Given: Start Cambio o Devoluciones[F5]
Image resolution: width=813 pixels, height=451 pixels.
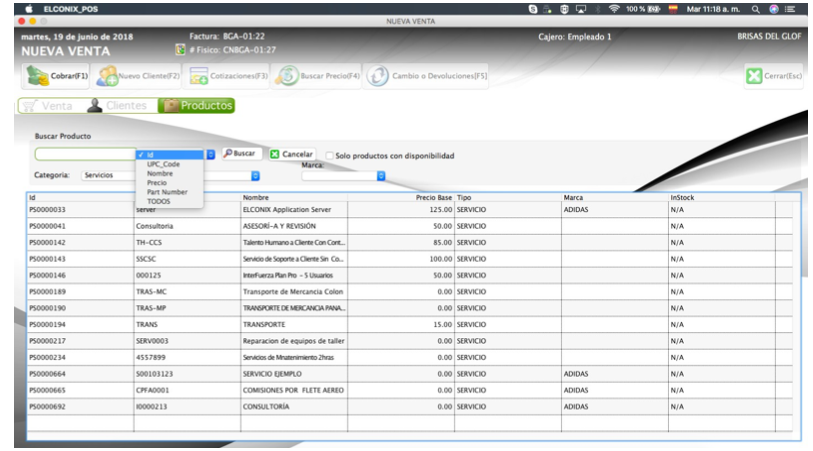Looking at the screenshot, I should pos(426,76).
